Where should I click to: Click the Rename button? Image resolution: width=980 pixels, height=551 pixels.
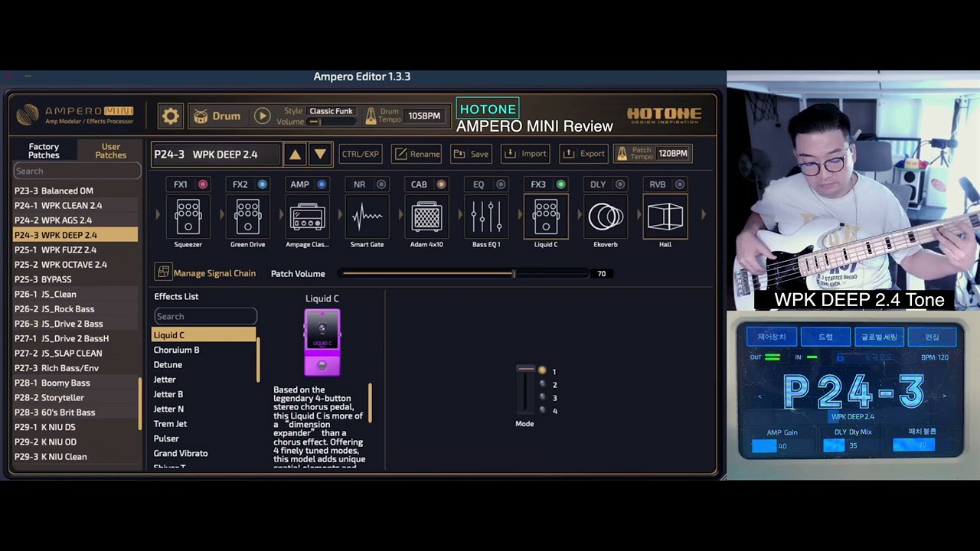416,154
